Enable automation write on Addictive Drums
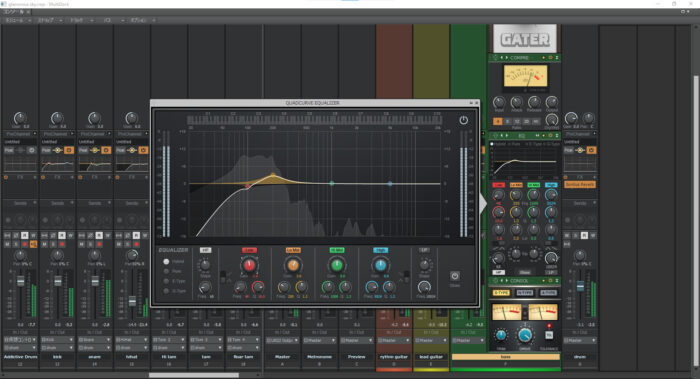 point(33,235)
